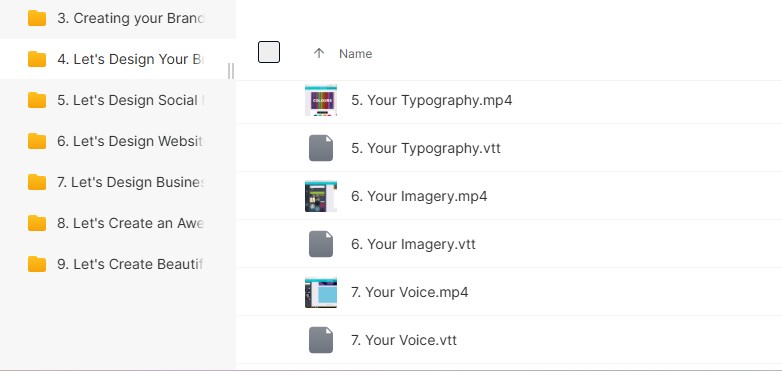The width and height of the screenshot is (782, 371).
Task: Click the '5. Your Typography.mp4' colorful thumbnail
Action: pos(321,100)
